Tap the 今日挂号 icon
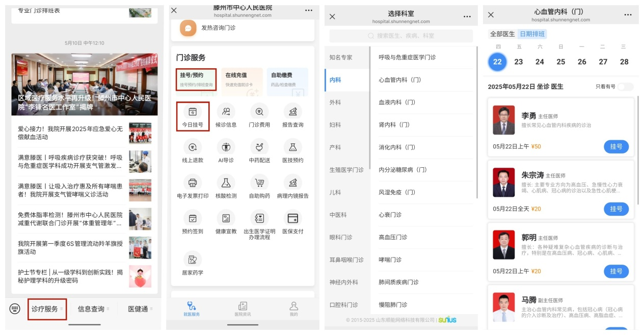644x335 pixels. [x=193, y=112]
